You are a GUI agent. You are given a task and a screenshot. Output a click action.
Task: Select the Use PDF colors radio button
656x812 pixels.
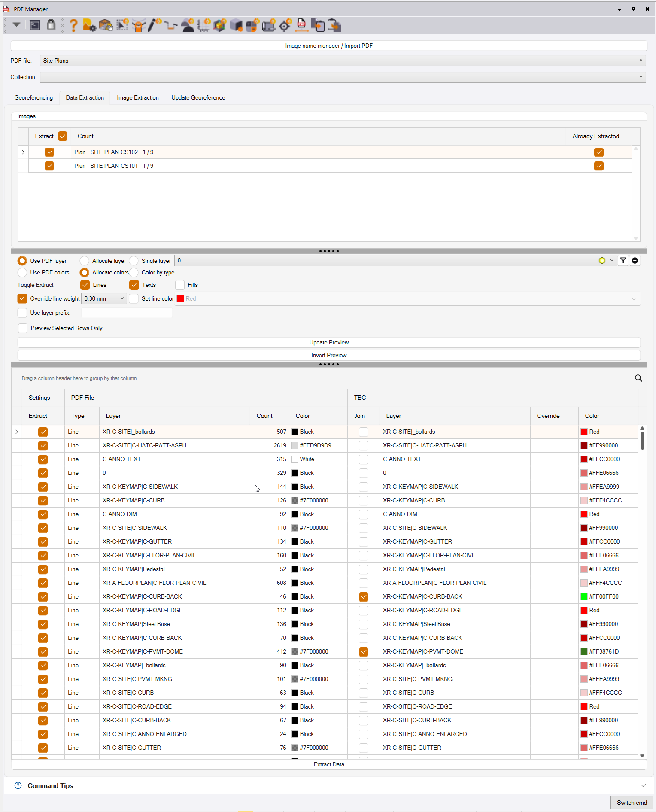pyautogui.click(x=22, y=273)
